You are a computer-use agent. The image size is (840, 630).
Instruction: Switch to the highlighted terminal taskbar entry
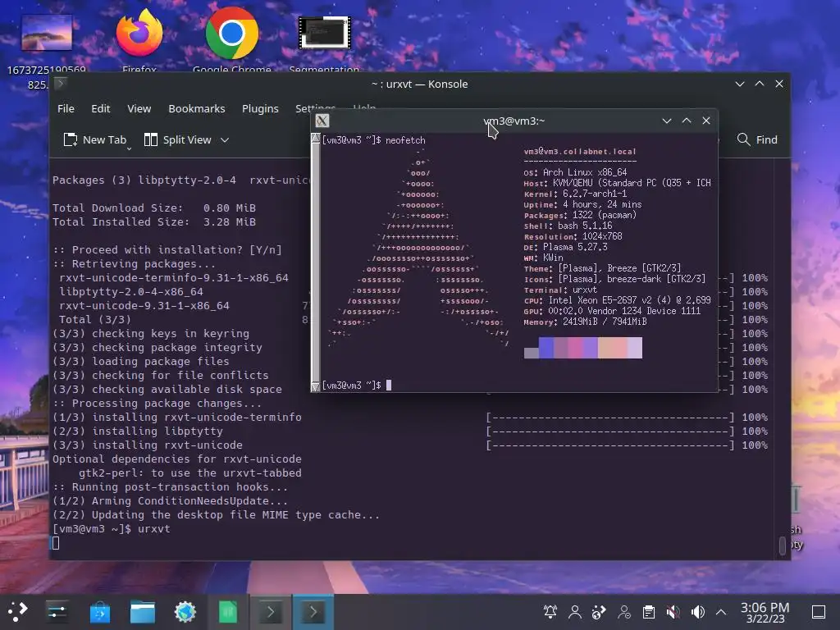point(313,612)
